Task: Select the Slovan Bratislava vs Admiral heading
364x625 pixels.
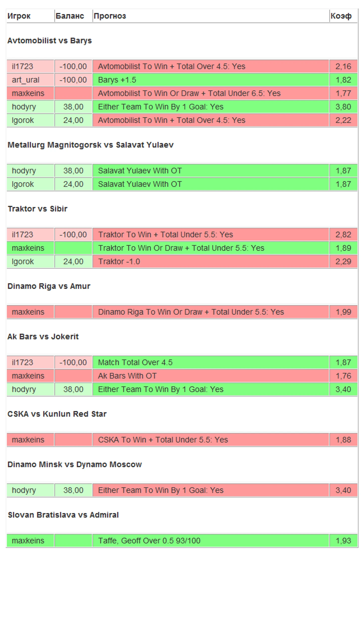Action: pos(63,515)
